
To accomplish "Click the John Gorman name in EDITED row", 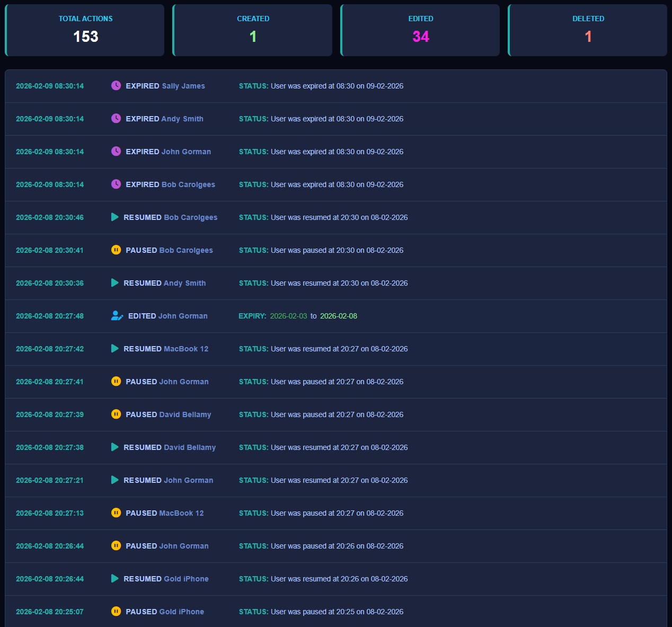I will [183, 316].
